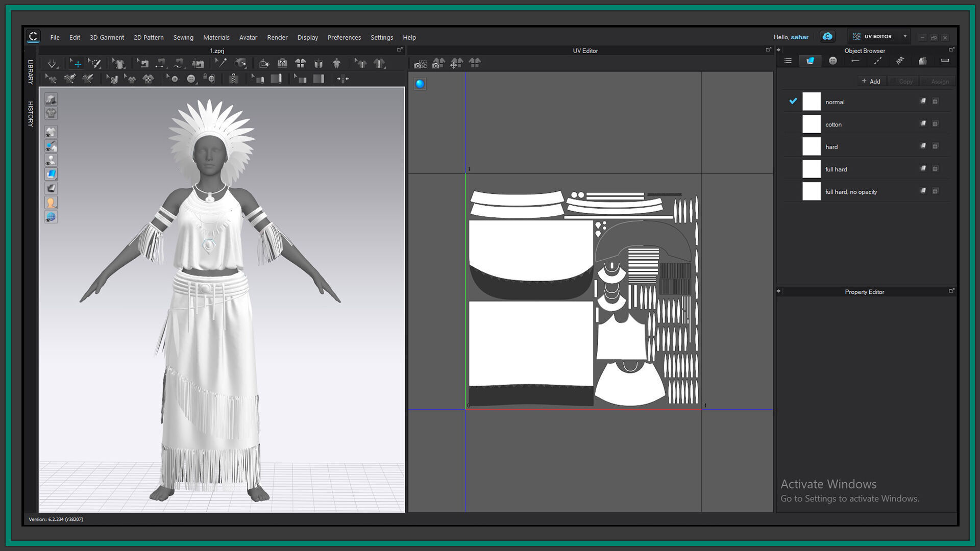The image size is (980, 551).
Task: Open the LIBRARY side tab
Action: (x=31, y=72)
